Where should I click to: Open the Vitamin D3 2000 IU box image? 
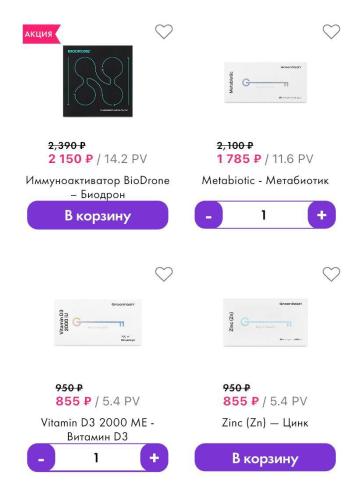click(98, 322)
